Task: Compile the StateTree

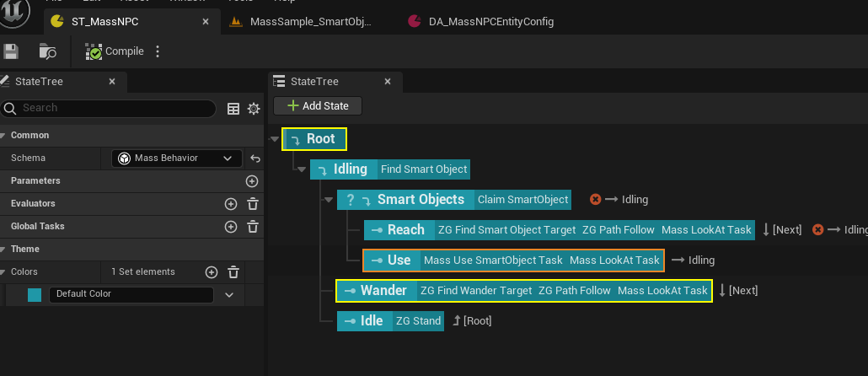Action: click(x=115, y=51)
